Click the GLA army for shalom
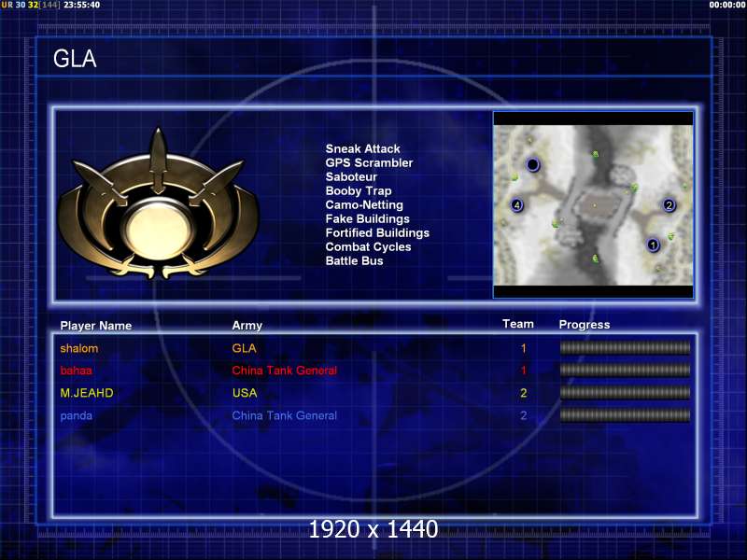The height and width of the screenshot is (560, 747). pos(244,348)
